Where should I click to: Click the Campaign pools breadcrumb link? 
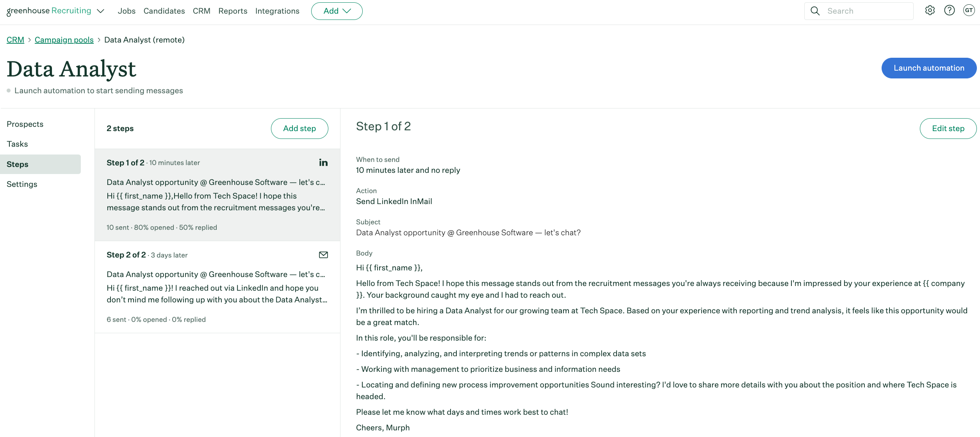pyautogui.click(x=63, y=39)
